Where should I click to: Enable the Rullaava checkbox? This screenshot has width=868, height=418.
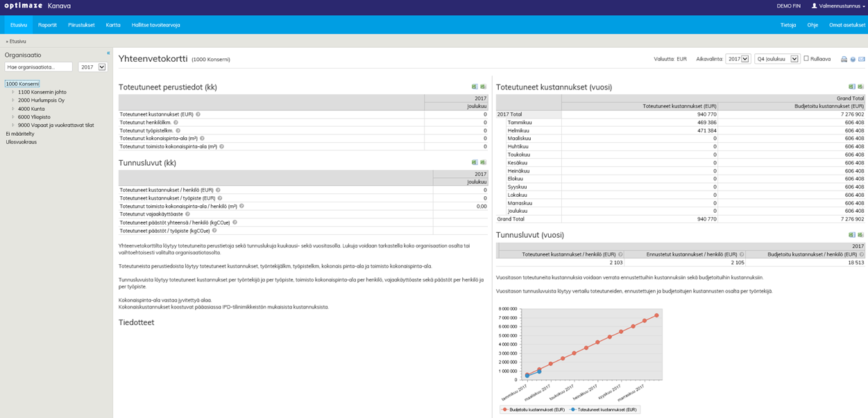806,59
